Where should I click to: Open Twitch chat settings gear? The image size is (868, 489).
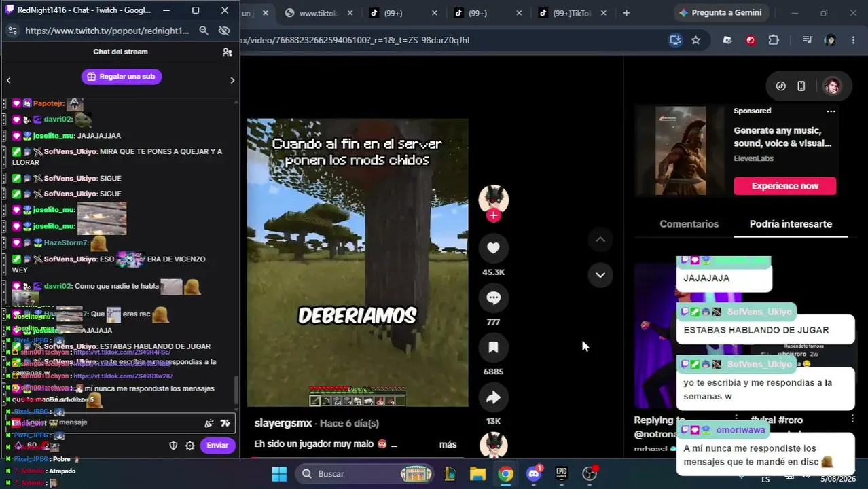click(x=190, y=446)
